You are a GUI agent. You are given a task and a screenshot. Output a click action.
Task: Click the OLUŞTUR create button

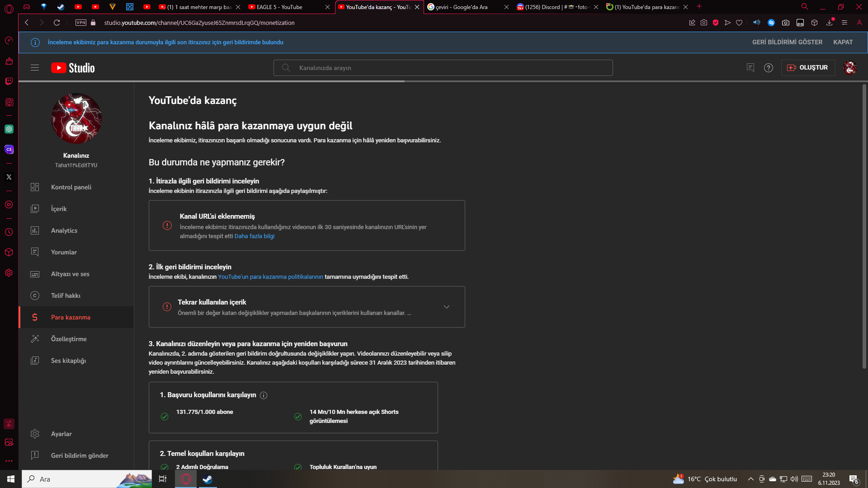pos(808,68)
